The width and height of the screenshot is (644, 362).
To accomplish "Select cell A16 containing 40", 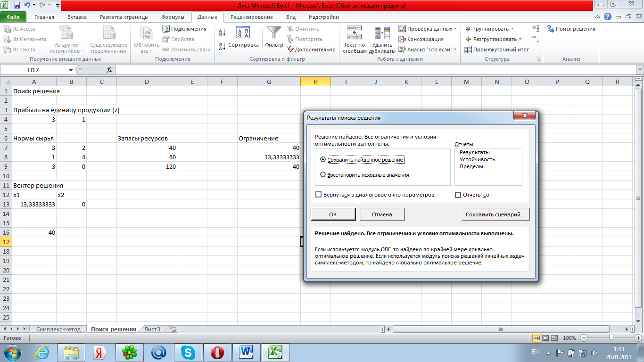I will coord(34,232).
